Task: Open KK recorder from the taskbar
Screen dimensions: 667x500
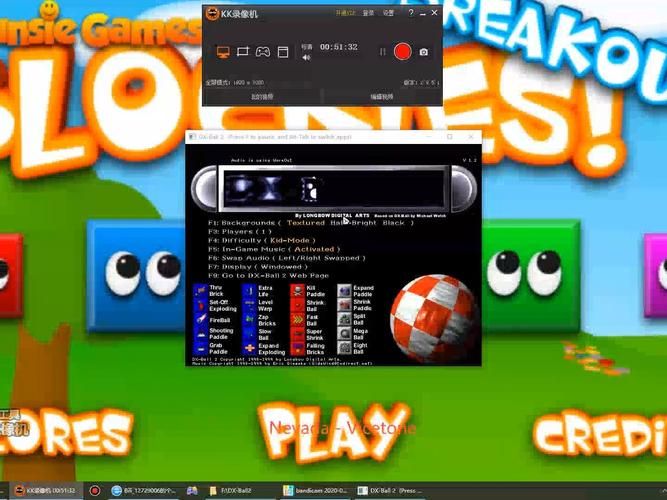Action: (x=45, y=491)
